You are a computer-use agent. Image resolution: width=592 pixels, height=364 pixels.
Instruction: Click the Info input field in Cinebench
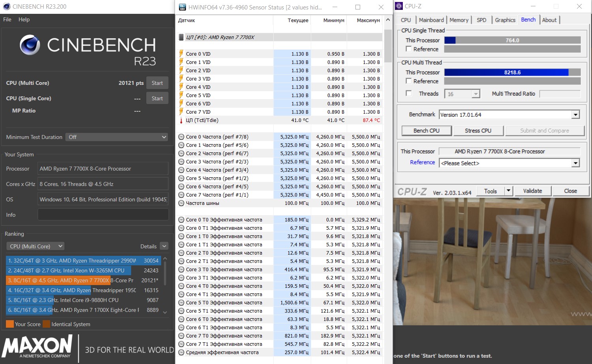point(103,215)
